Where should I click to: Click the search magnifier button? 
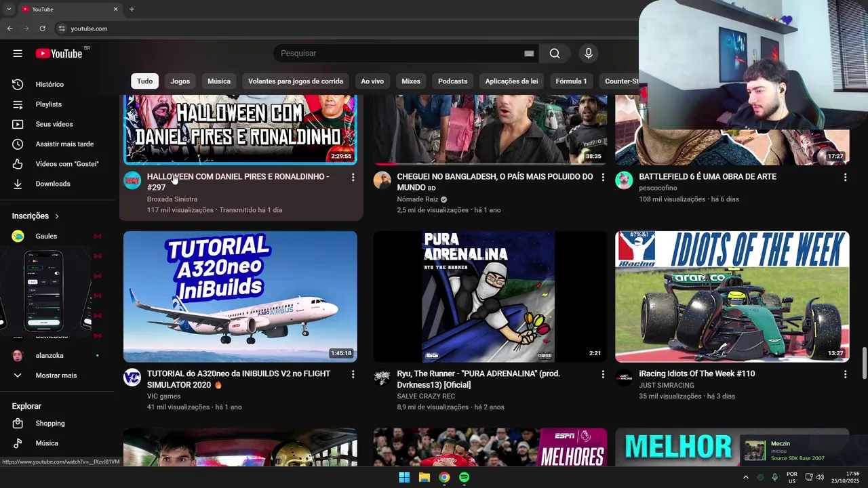point(555,54)
